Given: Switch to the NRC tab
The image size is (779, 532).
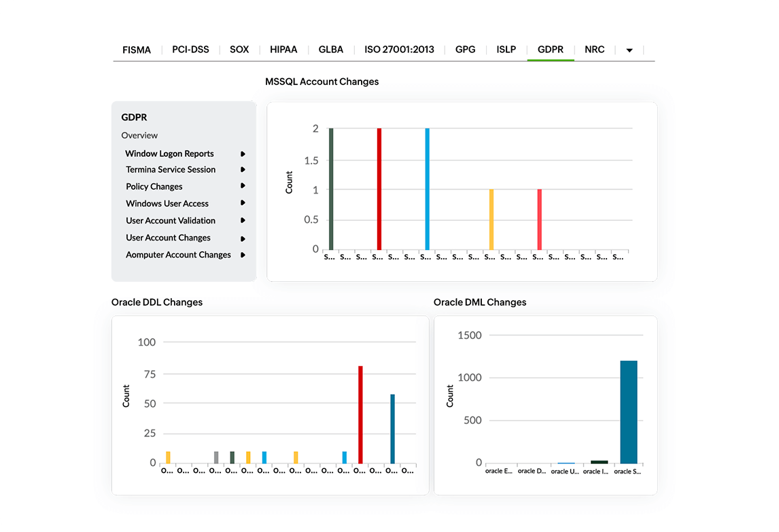Looking at the screenshot, I should tap(594, 50).
